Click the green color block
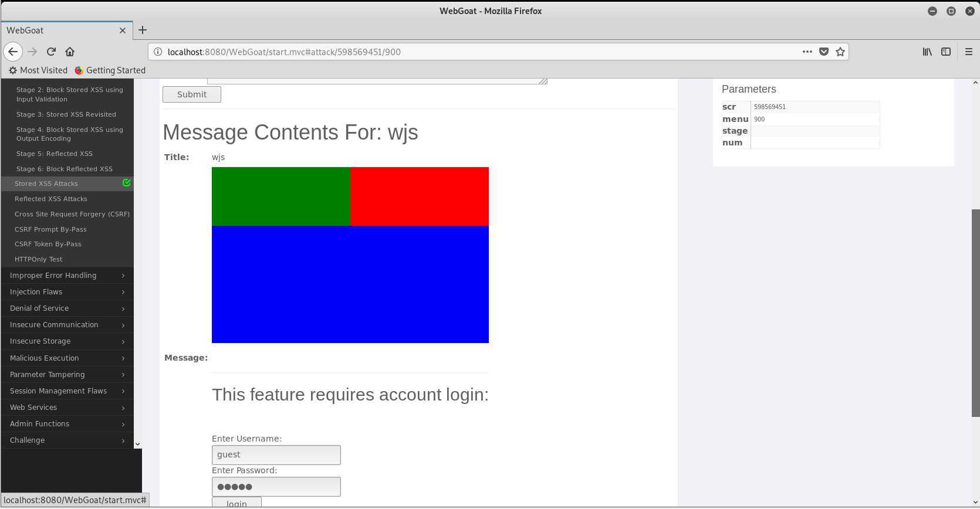 [x=281, y=196]
